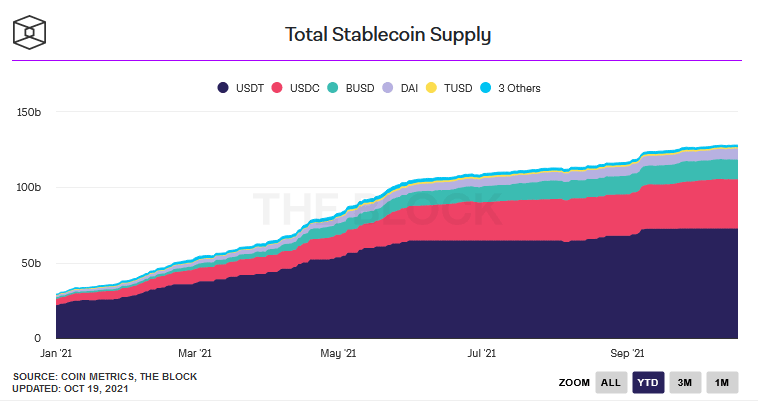Image resolution: width=758 pixels, height=401 pixels.
Task: Toggle 3 Others series label
Action: (x=517, y=88)
